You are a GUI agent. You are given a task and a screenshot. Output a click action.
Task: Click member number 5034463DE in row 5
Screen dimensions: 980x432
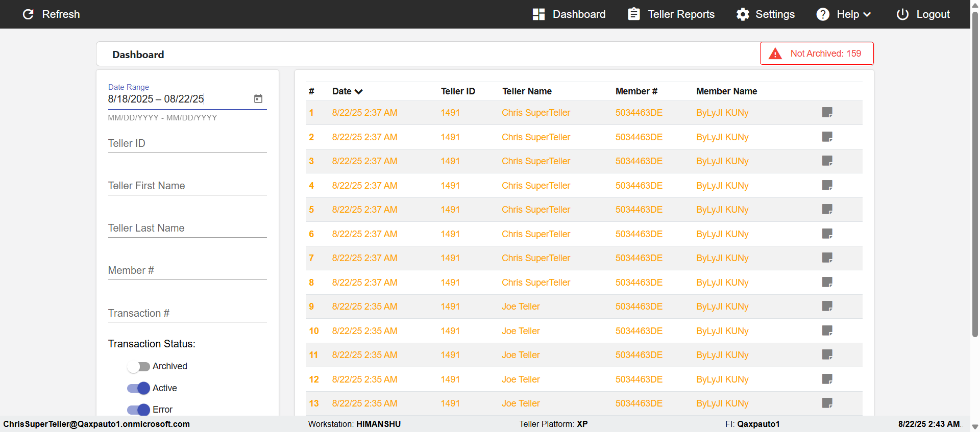[x=639, y=210]
